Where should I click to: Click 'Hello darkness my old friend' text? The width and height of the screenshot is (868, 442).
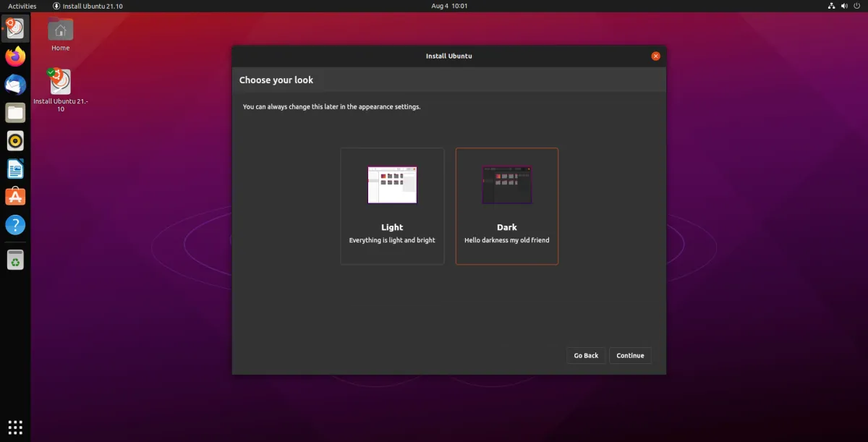tap(507, 240)
